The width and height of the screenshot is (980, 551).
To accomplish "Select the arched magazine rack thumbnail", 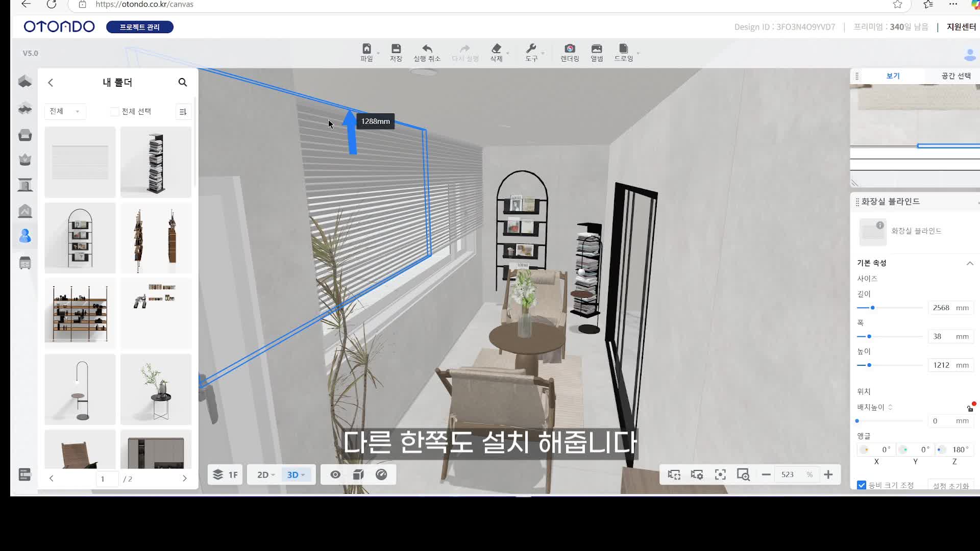I will [80, 238].
